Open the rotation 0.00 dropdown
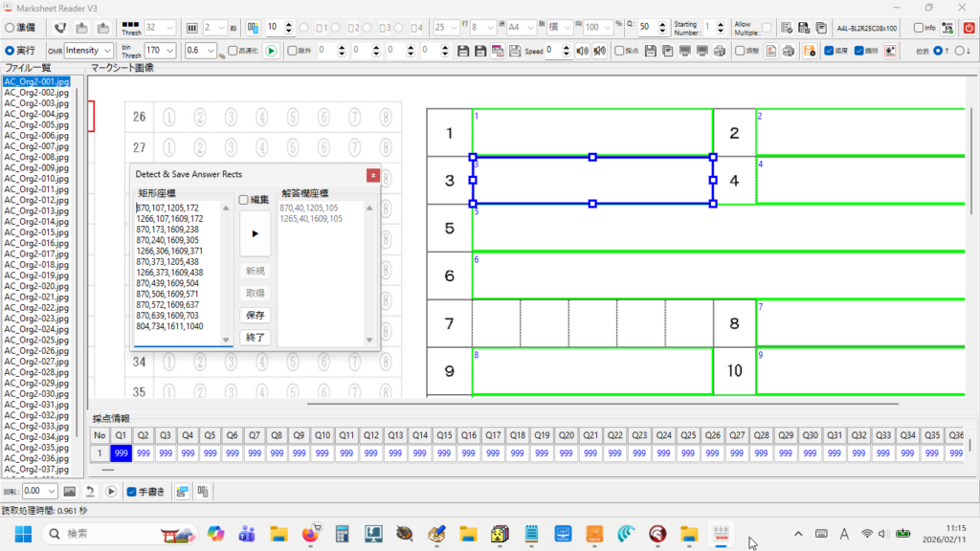 [x=52, y=492]
